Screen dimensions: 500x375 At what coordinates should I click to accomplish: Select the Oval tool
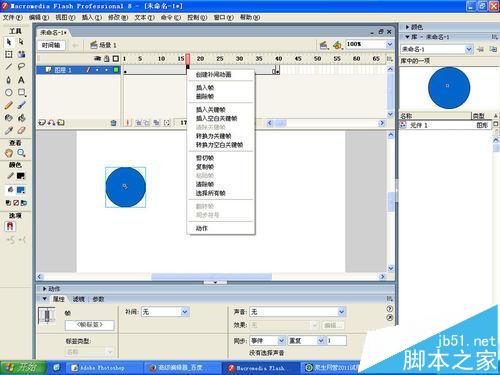(9, 93)
